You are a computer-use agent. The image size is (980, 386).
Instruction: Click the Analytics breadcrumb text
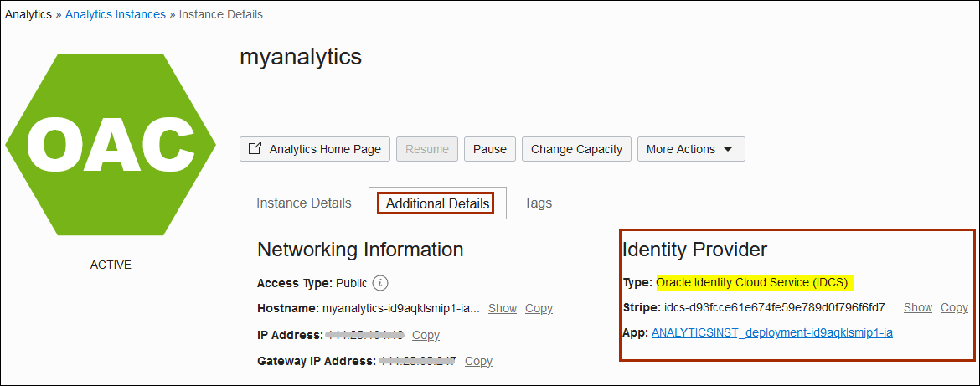[28, 14]
